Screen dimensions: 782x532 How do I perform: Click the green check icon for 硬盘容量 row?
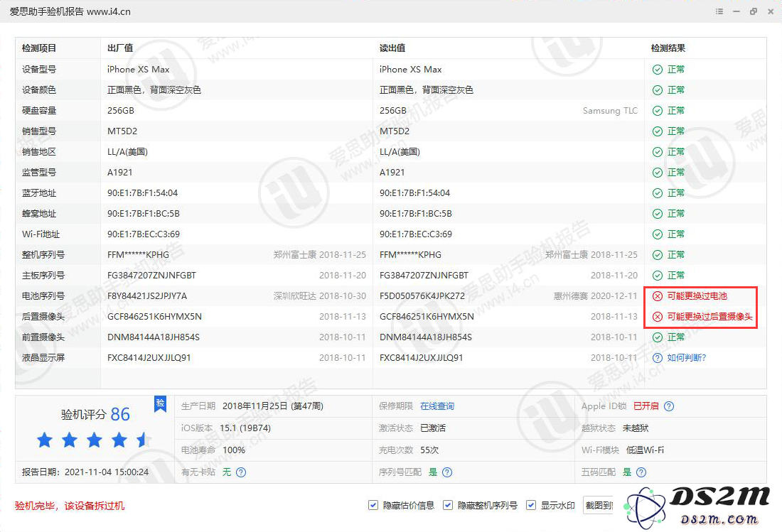coord(658,111)
